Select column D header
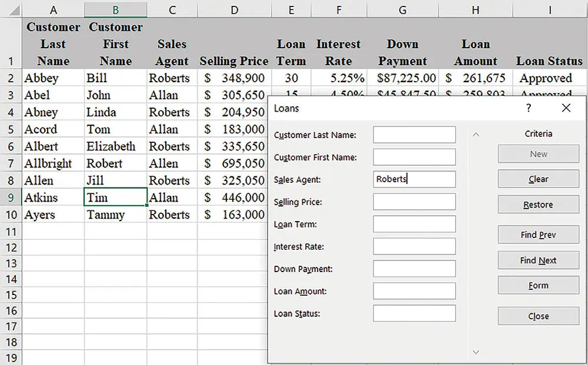The height and width of the screenshot is (365, 588). pos(234,9)
